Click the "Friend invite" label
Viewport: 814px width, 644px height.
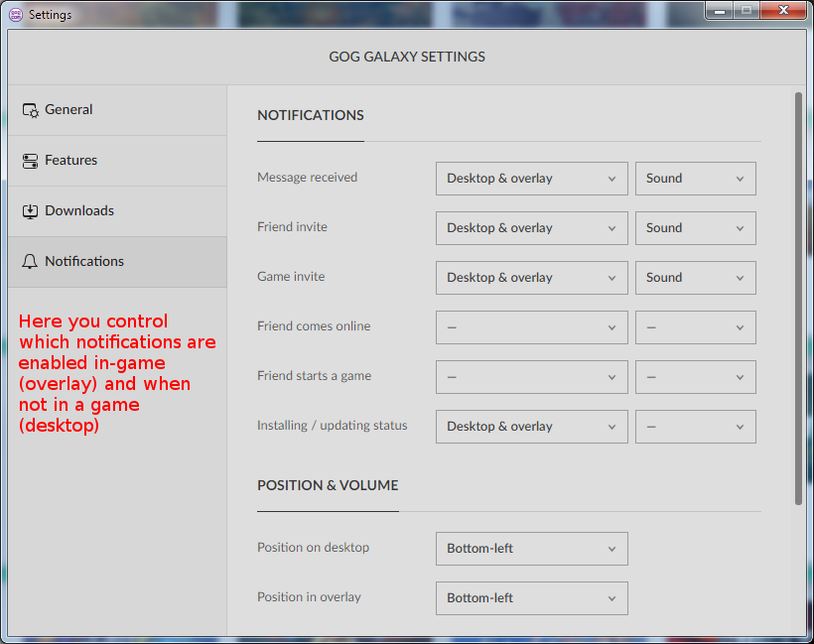click(x=292, y=227)
